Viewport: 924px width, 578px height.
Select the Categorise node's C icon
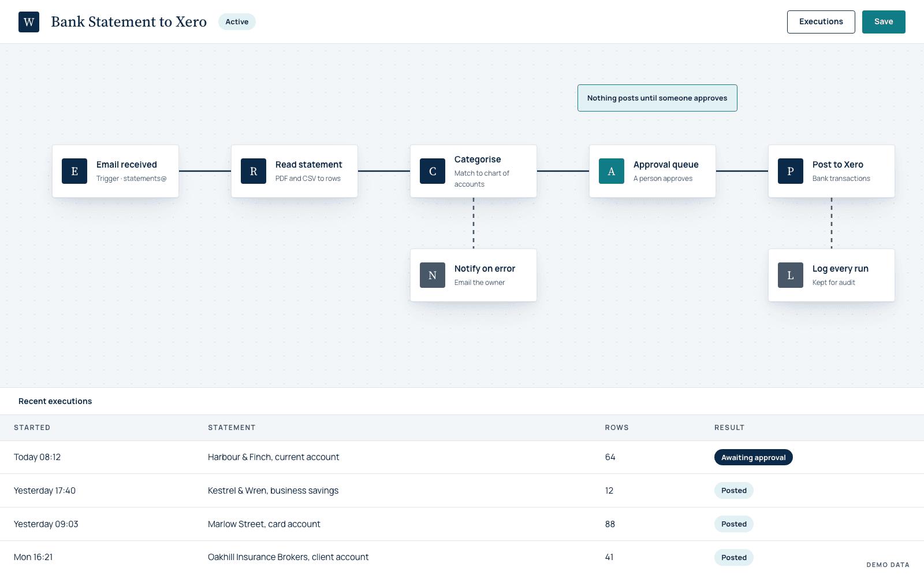pyautogui.click(x=433, y=171)
